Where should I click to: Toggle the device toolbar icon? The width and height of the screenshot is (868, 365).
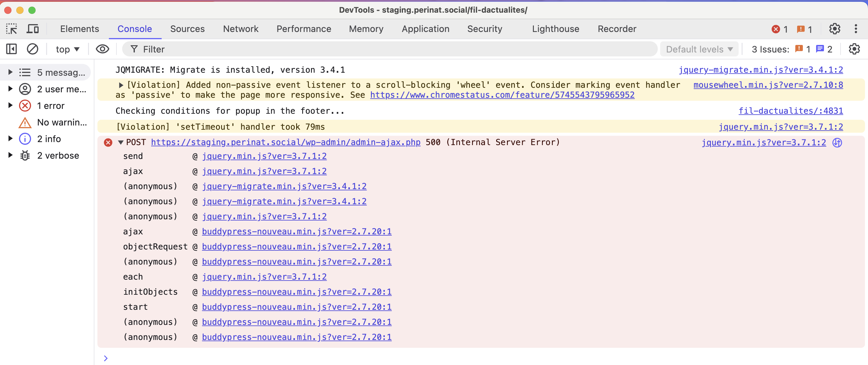[x=33, y=29]
